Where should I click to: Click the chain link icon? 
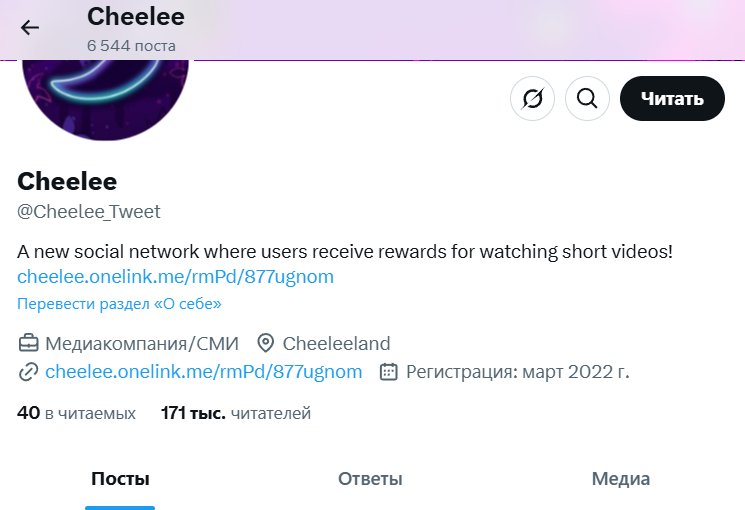coord(29,372)
